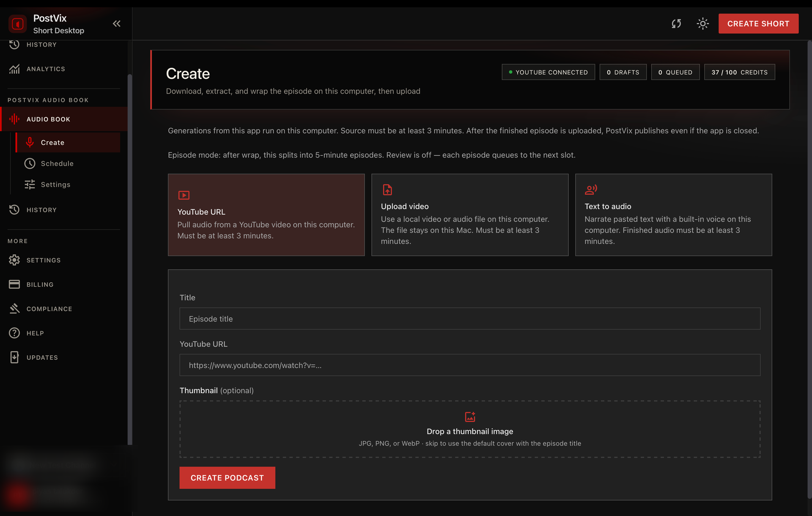Click the main page vertical scrollbar
The height and width of the screenshot is (516, 812).
coord(809,269)
